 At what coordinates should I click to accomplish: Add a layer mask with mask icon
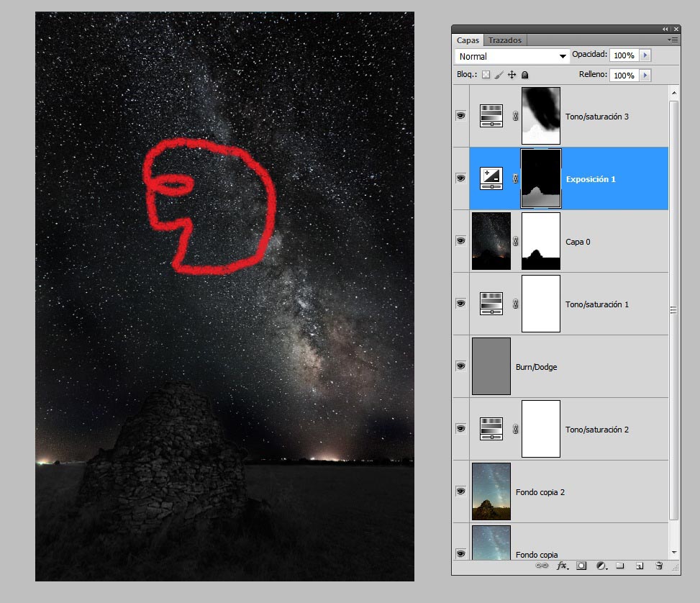point(582,566)
